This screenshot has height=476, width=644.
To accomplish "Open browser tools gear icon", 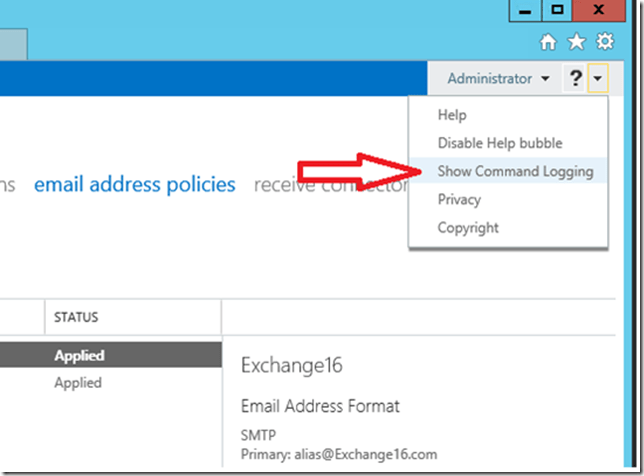I will tap(604, 42).
